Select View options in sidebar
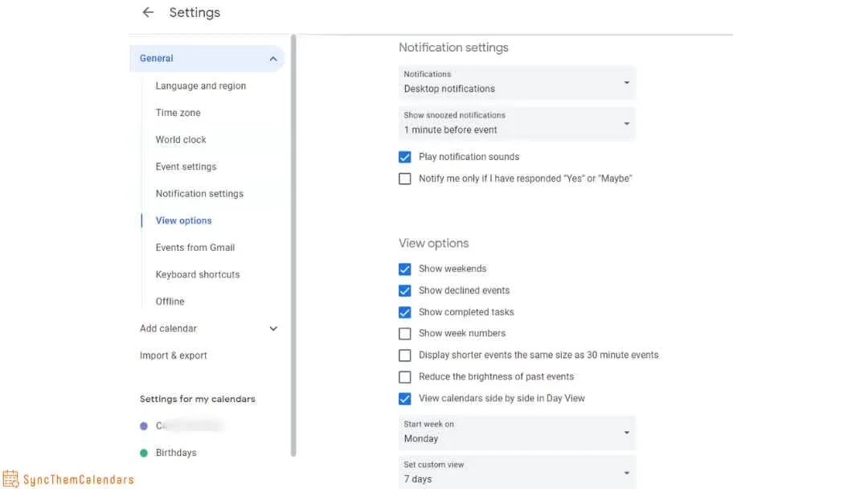The width and height of the screenshot is (868, 489). pos(183,220)
